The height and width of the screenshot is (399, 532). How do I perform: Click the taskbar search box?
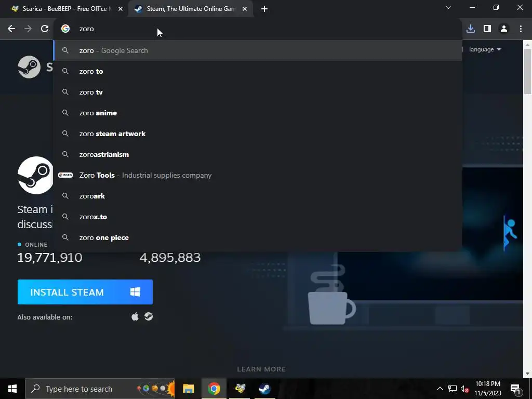pyautogui.click(x=100, y=389)
